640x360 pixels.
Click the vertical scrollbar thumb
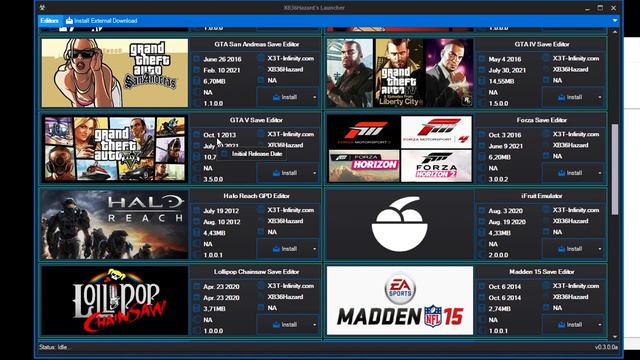pyautogui.click(x=615, y=169)
